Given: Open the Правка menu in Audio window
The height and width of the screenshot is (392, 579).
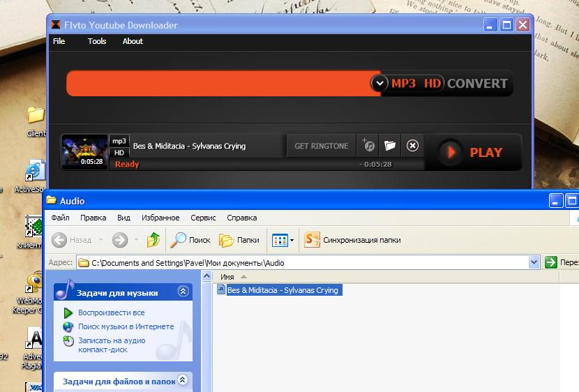Looking at the screenshot, I should click(x=93, y=218).
